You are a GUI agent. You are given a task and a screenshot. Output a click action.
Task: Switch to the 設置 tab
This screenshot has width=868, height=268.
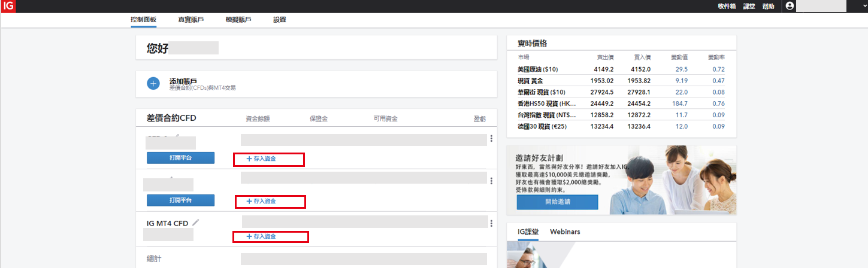tap(280, 20)
